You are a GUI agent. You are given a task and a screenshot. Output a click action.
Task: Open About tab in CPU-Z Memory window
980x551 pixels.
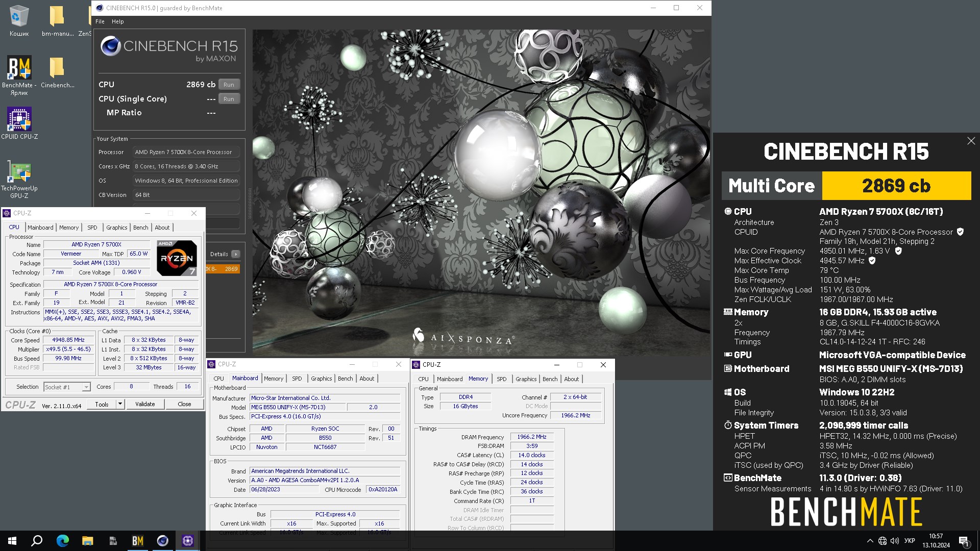(x=572, y=379)
